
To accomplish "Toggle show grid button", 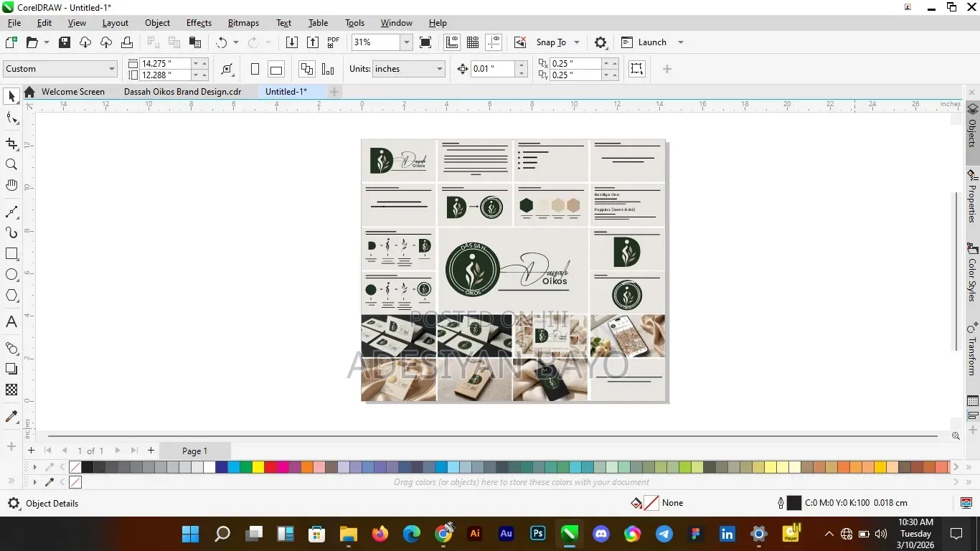I will click(x=473, y=42).
